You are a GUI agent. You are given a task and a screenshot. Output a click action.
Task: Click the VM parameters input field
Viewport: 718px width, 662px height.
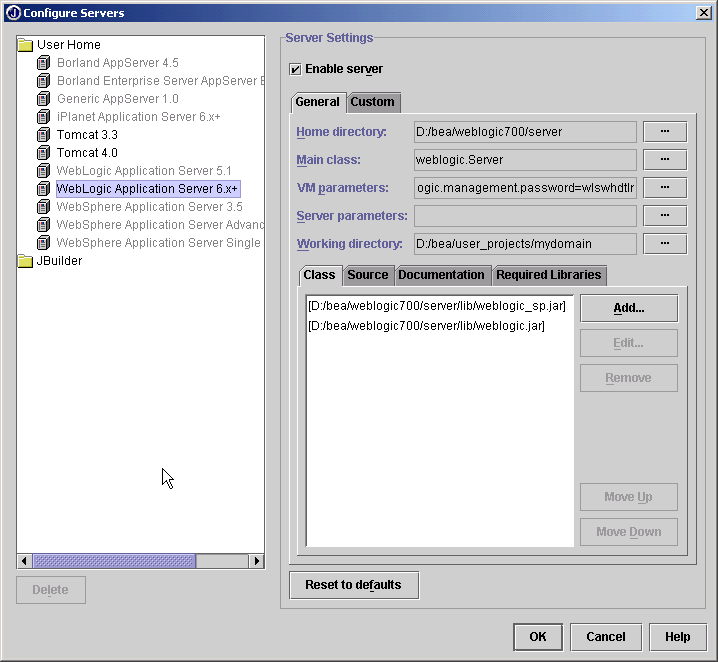click(x=525, y=188)
